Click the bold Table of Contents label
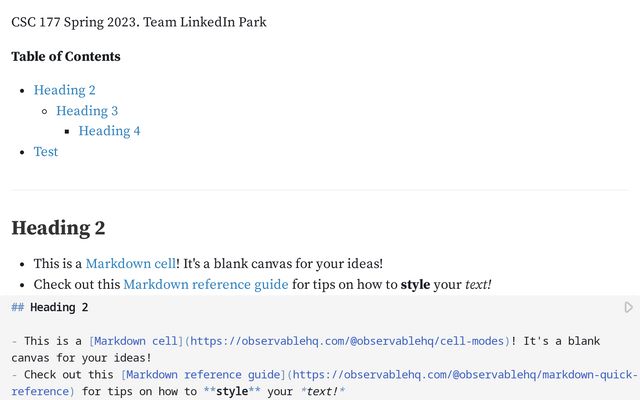Screen dimensions: 640x400 pyautogui.click(x=66, y=57)
